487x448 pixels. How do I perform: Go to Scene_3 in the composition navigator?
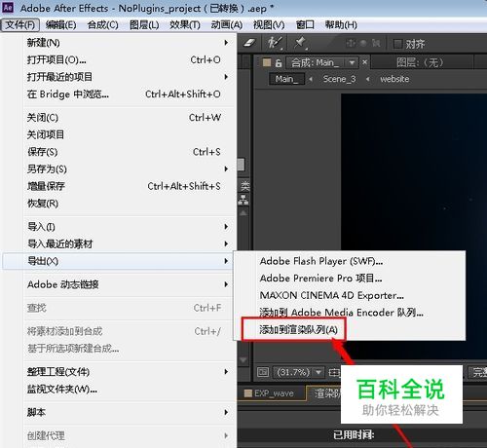[339, 79]
